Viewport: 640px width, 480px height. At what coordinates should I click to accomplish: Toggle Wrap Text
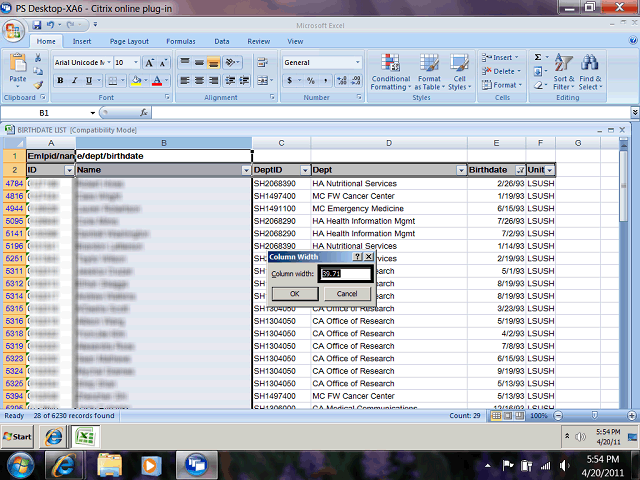(x=262, y=62)
